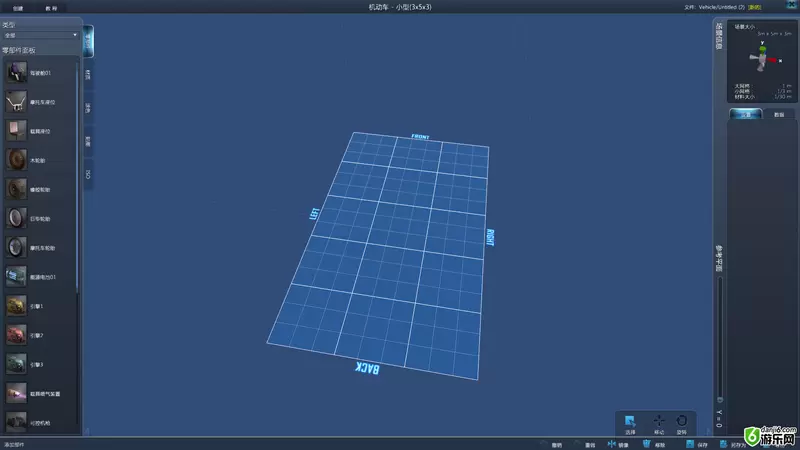Open the 创建 menu at top left
The width and height of the screenshot is (800, 450).
point(18,8)
